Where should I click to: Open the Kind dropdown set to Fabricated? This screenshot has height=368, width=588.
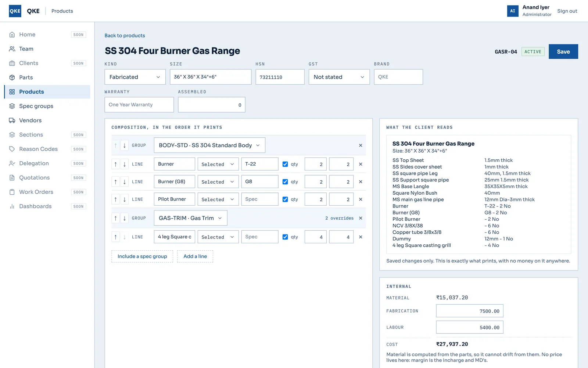135,77
